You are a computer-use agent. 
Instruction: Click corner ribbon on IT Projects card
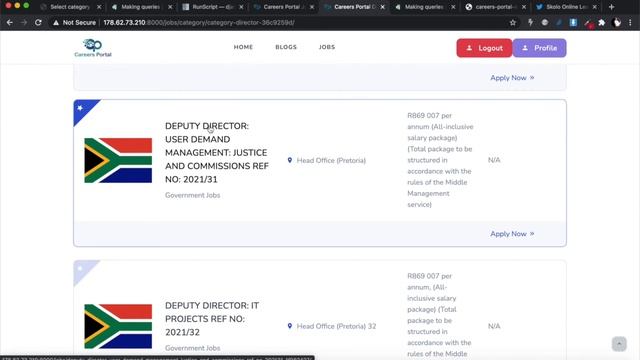point(83,269)
